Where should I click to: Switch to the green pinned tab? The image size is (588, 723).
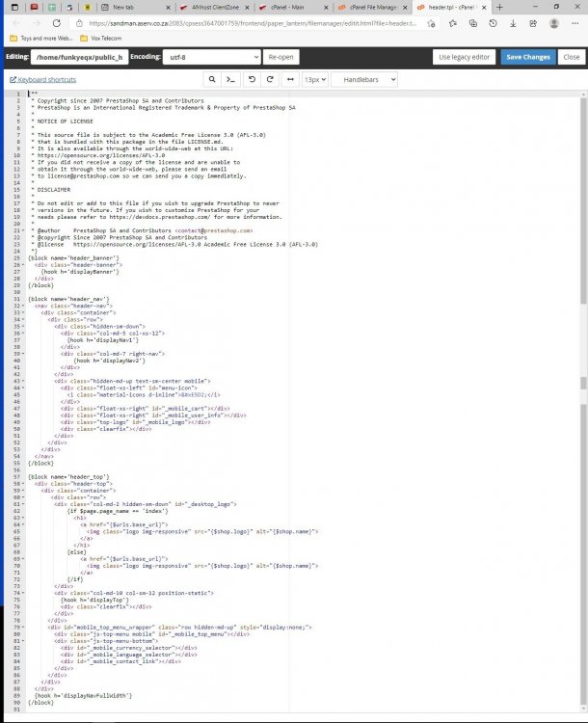click(52, 7)
